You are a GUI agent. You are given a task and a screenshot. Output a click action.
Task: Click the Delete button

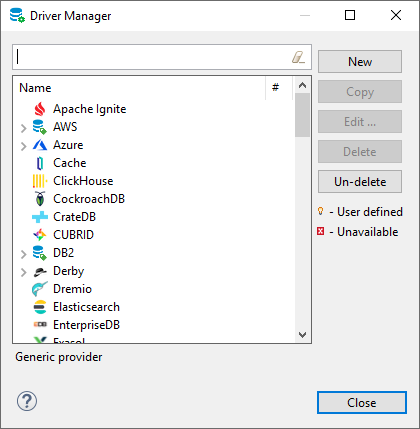pos(360,152)
